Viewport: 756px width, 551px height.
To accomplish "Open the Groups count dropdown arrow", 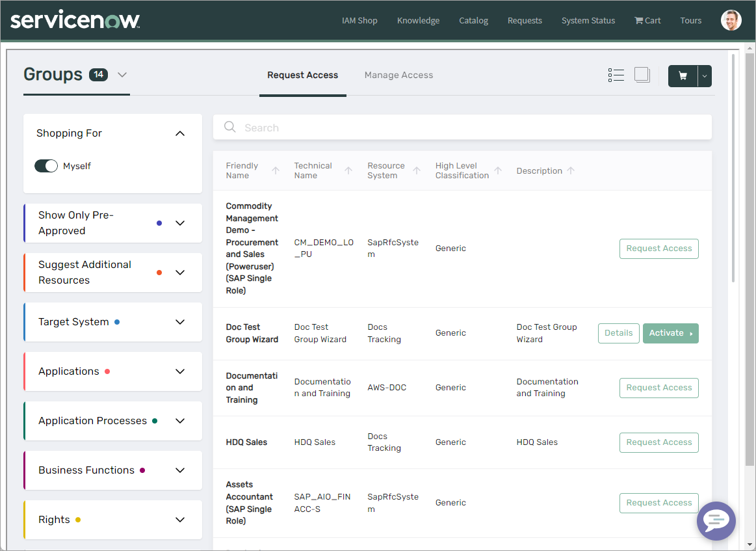I will click(x=122, y=75).
